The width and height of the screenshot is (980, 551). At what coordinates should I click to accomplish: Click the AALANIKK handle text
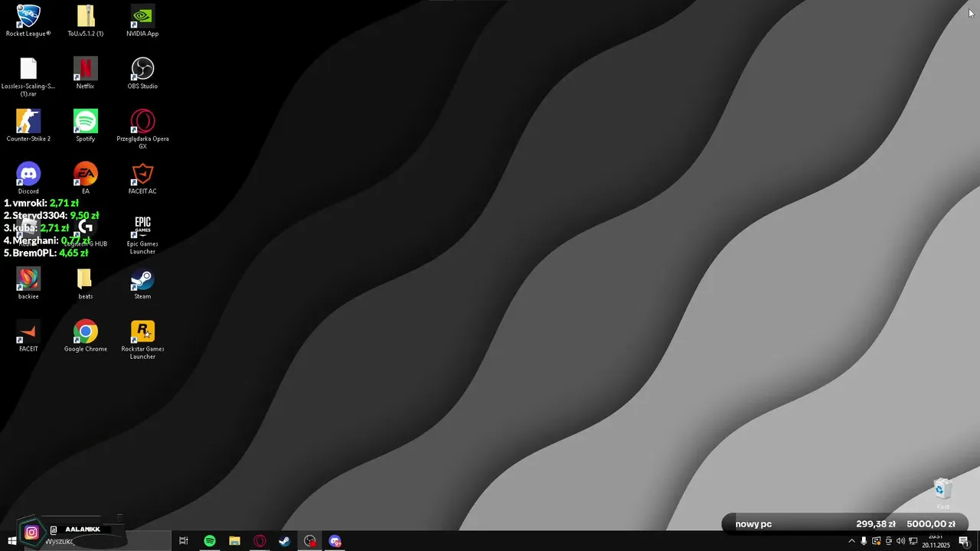pyautogui.click(x=83, y=530)
